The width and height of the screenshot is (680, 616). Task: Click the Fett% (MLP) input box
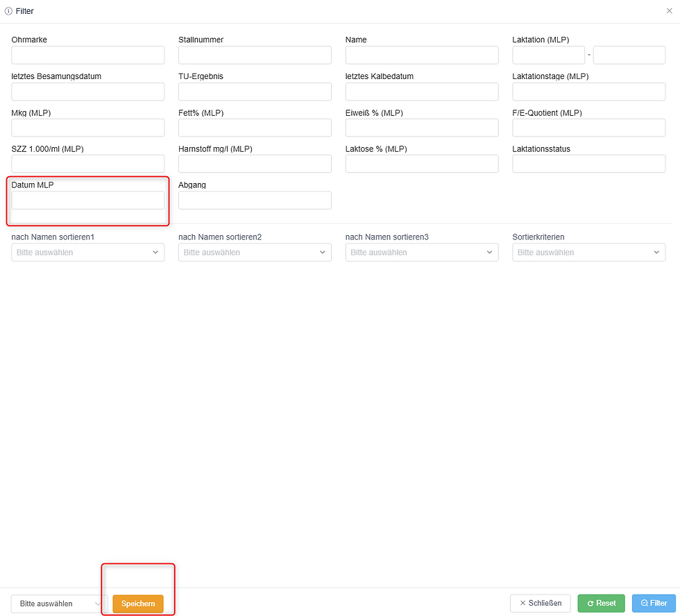[x=255, y=128]
